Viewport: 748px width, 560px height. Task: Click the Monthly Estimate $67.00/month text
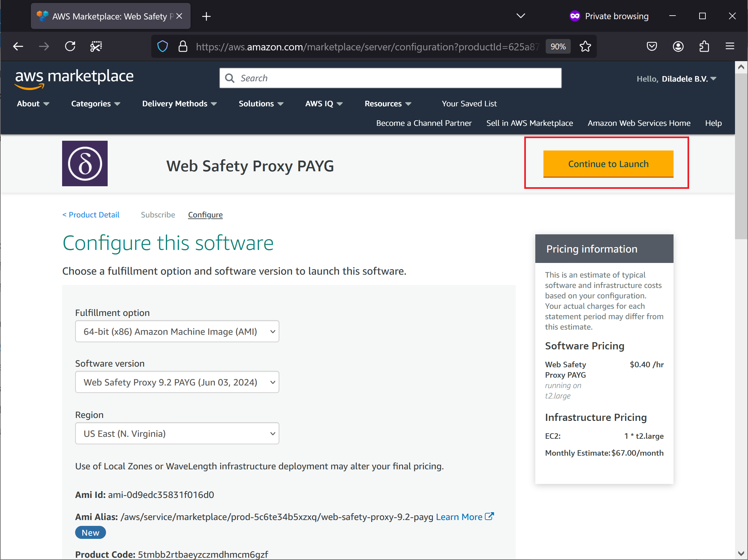(x=604, y=452)
